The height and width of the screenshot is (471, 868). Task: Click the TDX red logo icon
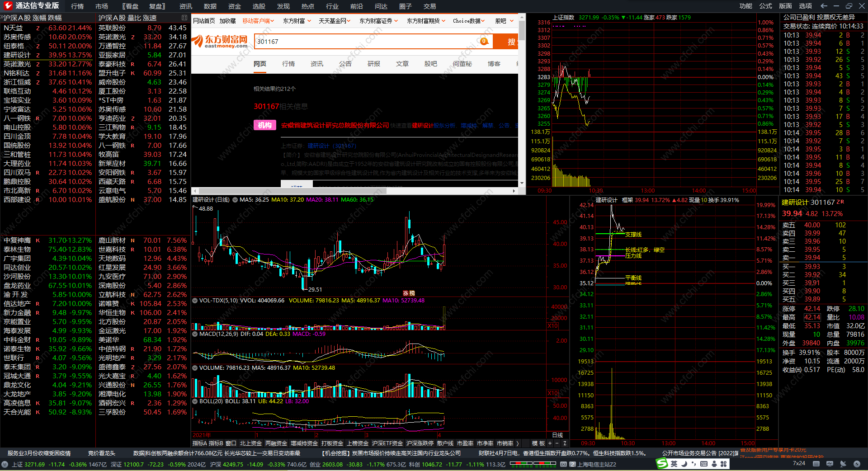(8, 6)
